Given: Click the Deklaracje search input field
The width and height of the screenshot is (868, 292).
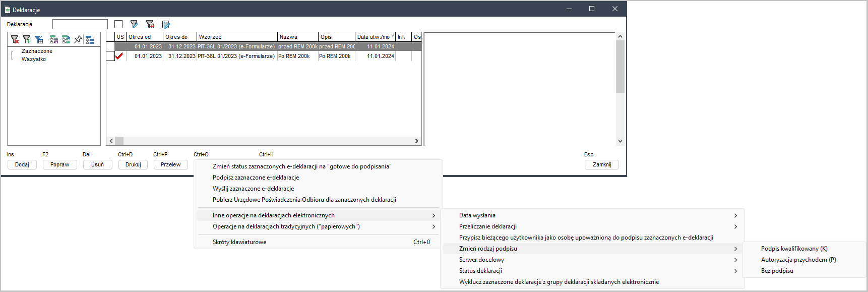Looking at the screenshot, I should click(80, 24).
